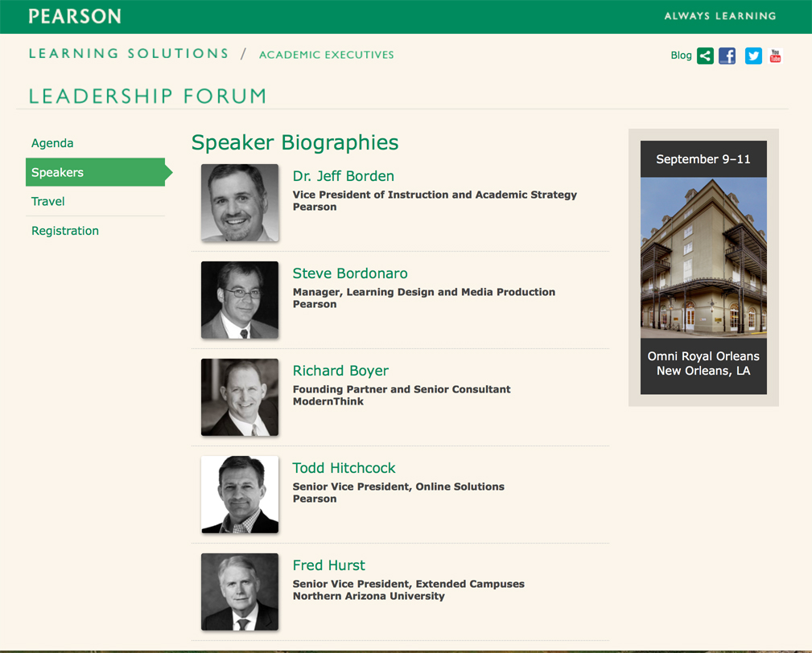
Task: Click the Learning Solutions heading link
Action: click(x=129, y=54)
